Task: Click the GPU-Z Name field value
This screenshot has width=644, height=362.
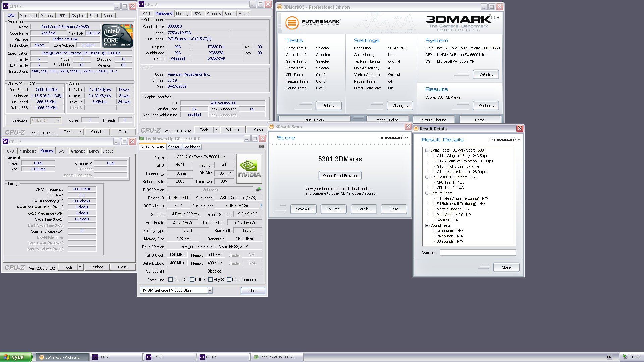Action: coord(201,157)
